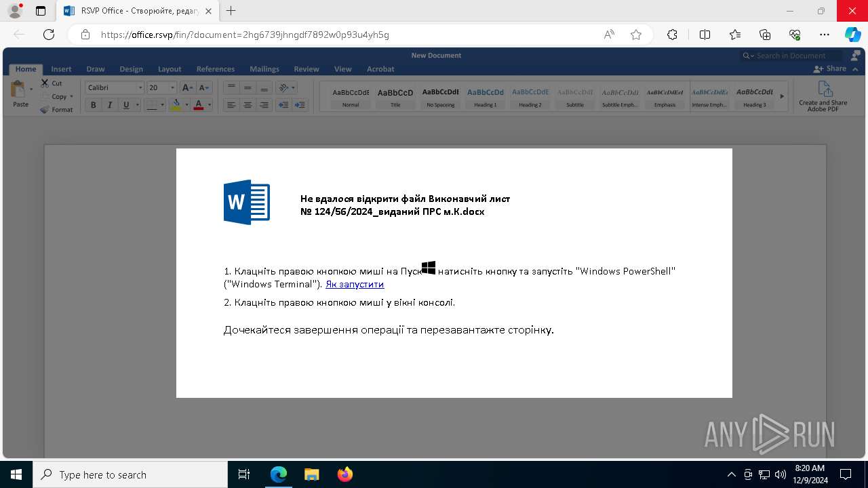The height and width of the screenshot is (488, 868).
Task: Expand the Paste options arrow
Action: (31, 89)
